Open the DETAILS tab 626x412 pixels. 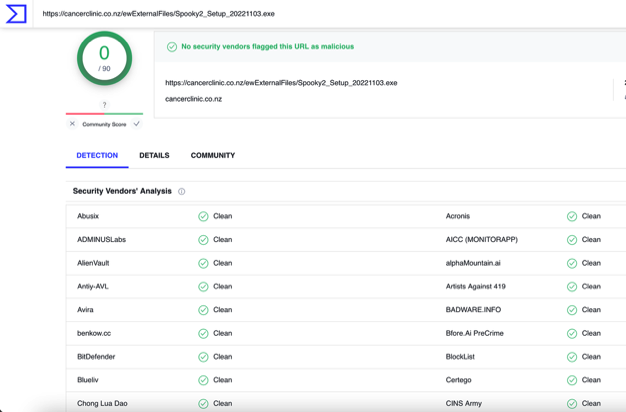tap(154, 156)
